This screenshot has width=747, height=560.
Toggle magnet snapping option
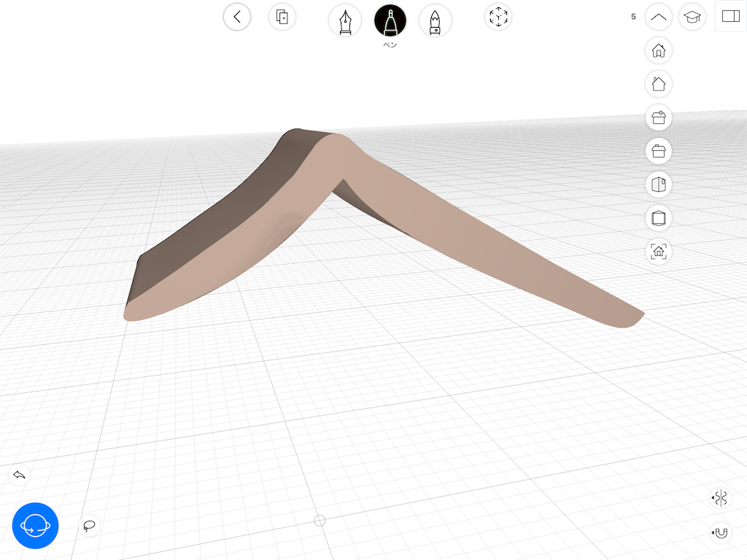click(720, 532)
